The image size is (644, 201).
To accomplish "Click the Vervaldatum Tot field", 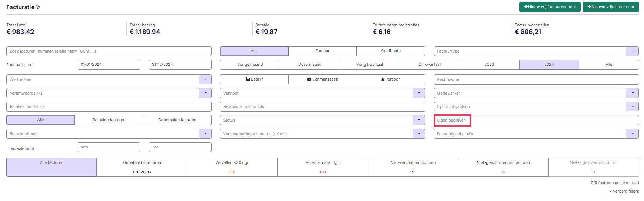I will (180, 147).
